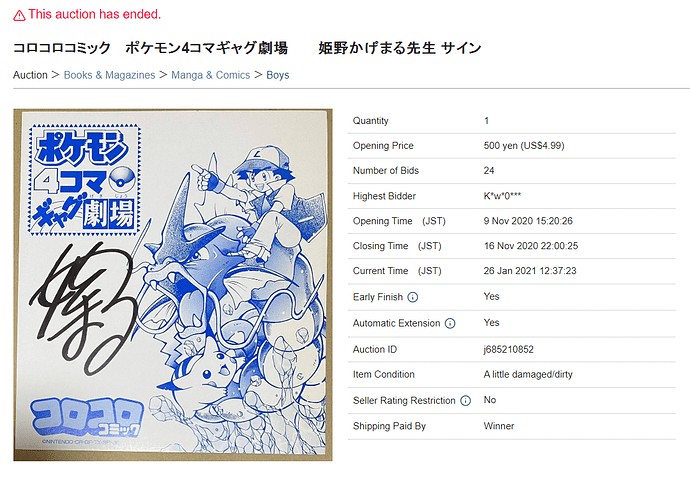Image resolution: width=690 pixels, height=482 pixels.
Task: Click the Seller Rating Restriction info icon
Action: point(466,401)
